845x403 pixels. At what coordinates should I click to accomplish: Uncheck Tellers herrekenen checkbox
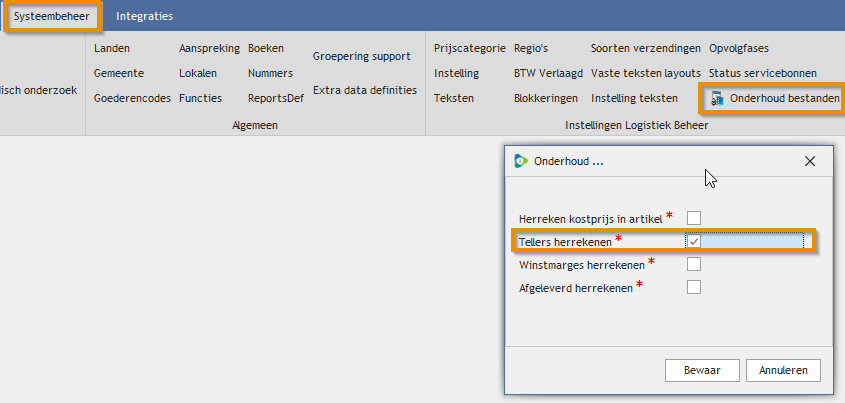tap(694, 241)
